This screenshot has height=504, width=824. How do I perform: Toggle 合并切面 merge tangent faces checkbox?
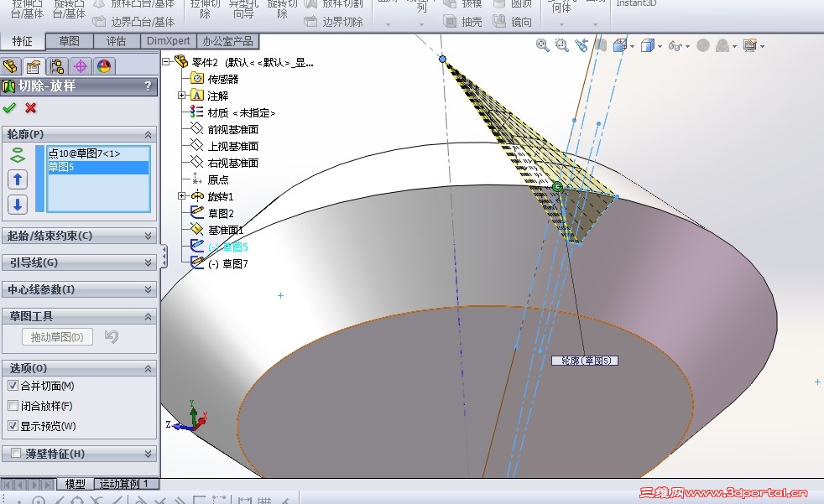click(x=13, y=386)
